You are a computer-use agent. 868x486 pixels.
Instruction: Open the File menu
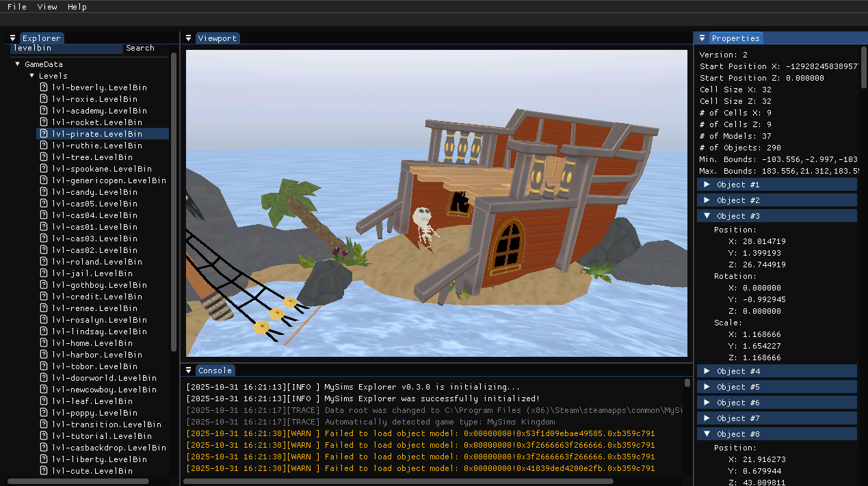pyautogui.click(x=16, y=7)
